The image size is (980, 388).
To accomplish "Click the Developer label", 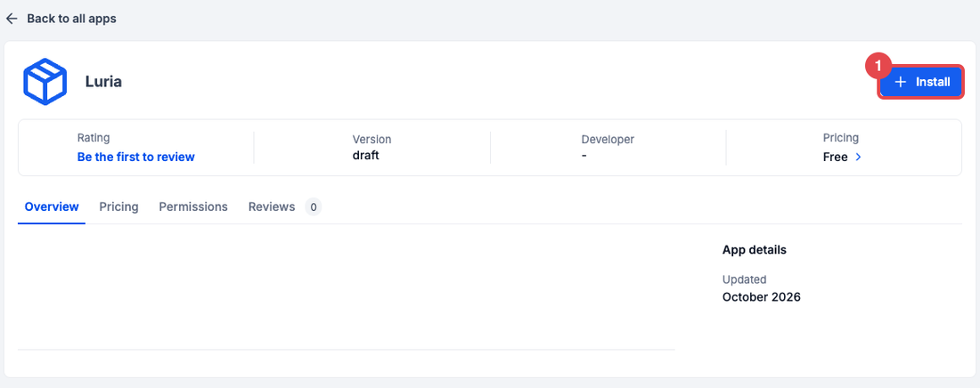I will 608,140.
